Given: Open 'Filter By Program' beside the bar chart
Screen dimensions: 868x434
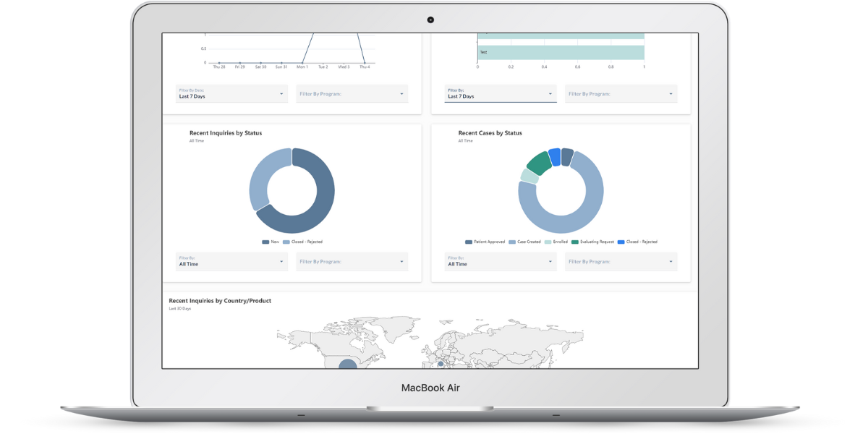Looking at the screenshot, I should [x=621, y=93].
